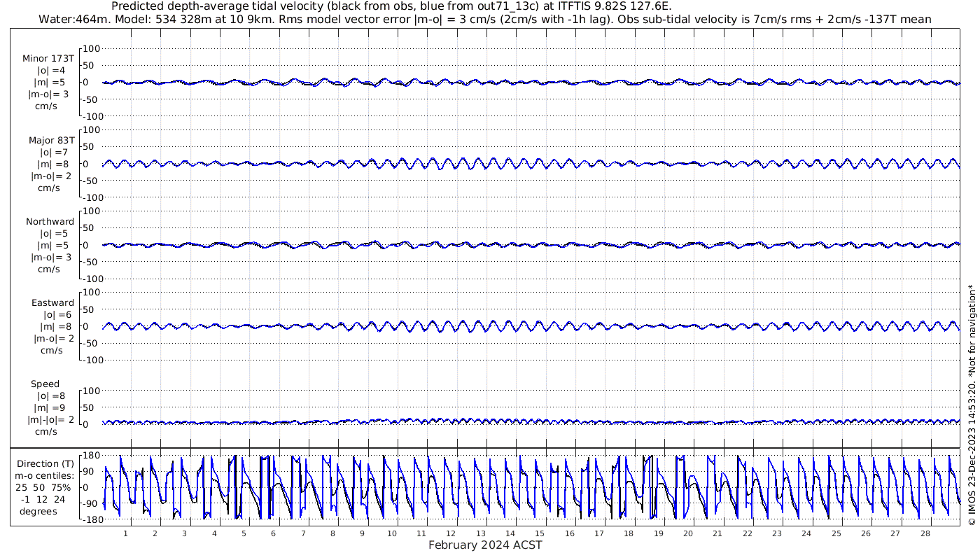Screen dimensions: 980x560
Task: Click '|m| =9' in the Speed panel
Action: (x=51, y=407)
